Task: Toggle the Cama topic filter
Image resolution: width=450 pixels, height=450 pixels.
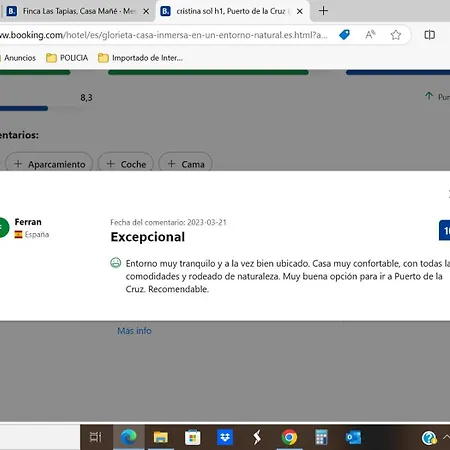Action: pos(186,164)
